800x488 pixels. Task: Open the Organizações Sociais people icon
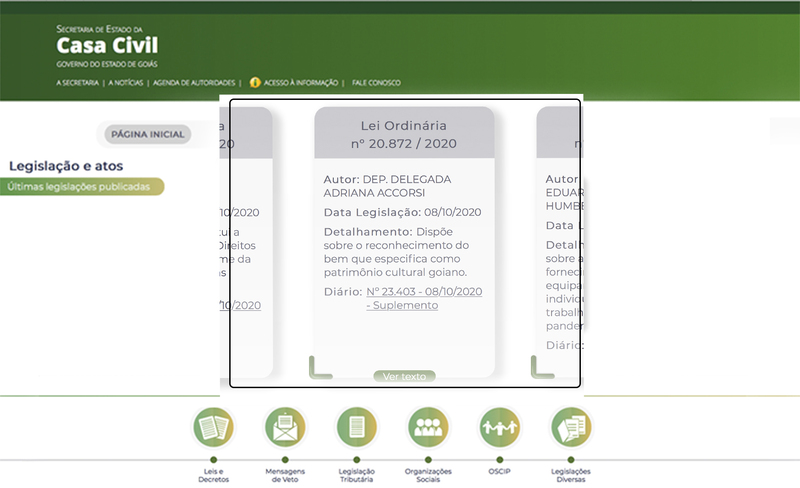(428, 428)
